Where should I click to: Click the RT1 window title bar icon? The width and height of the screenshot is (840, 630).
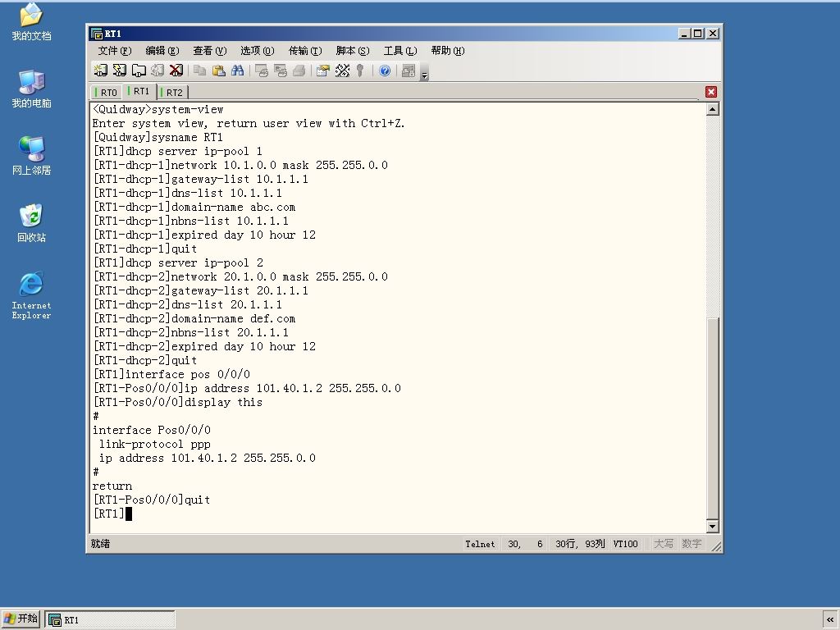[x=97, y=34]
